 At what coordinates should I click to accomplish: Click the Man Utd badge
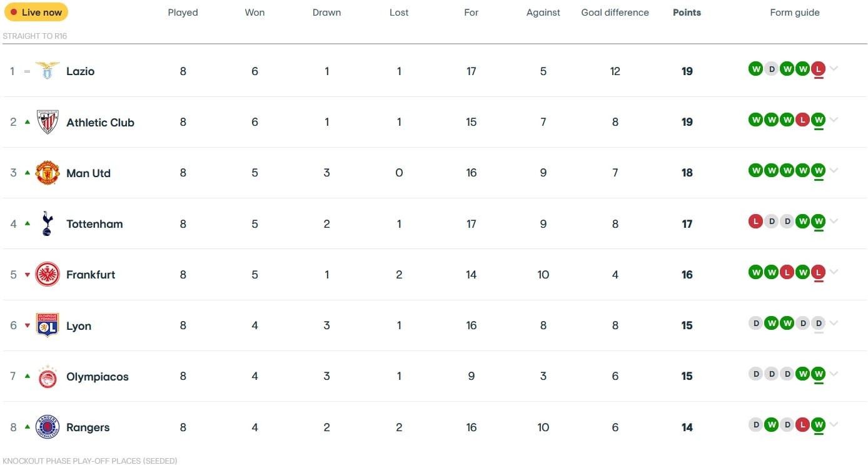click(48, 173)
